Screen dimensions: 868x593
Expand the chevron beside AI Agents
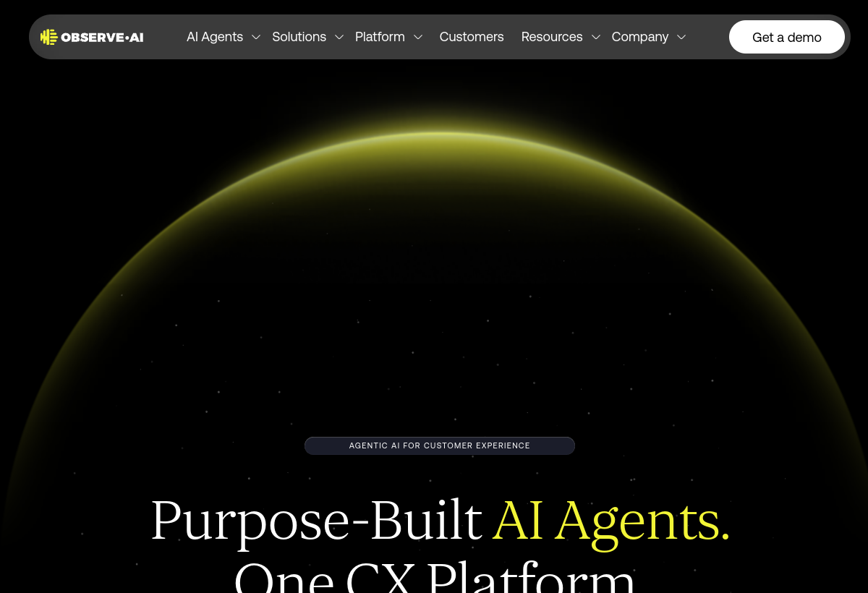click(x=256, y=38)
